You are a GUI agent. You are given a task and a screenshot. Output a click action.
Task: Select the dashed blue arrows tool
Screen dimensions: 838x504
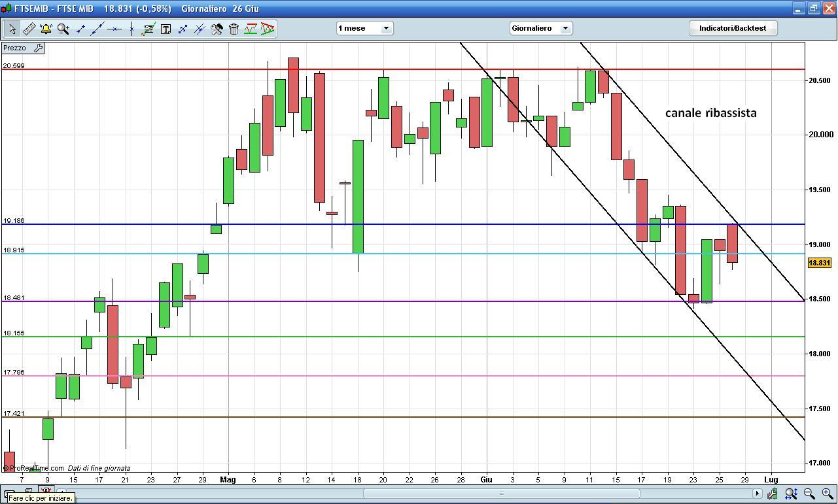coord(183,29)
